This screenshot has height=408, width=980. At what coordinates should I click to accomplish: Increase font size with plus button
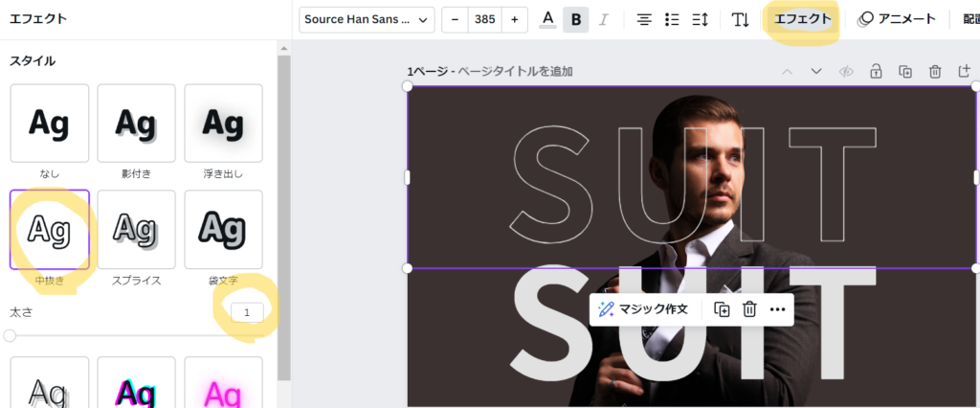click(x=514, y=19)
